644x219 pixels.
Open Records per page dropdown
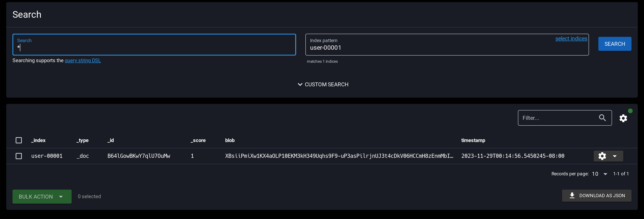pos(599,174)
